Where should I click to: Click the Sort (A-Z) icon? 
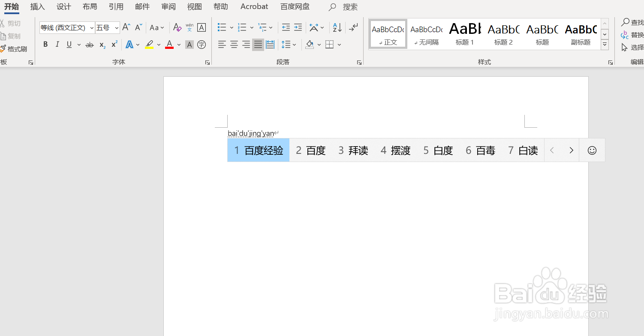pyautogui.click(x=337, y=27)
